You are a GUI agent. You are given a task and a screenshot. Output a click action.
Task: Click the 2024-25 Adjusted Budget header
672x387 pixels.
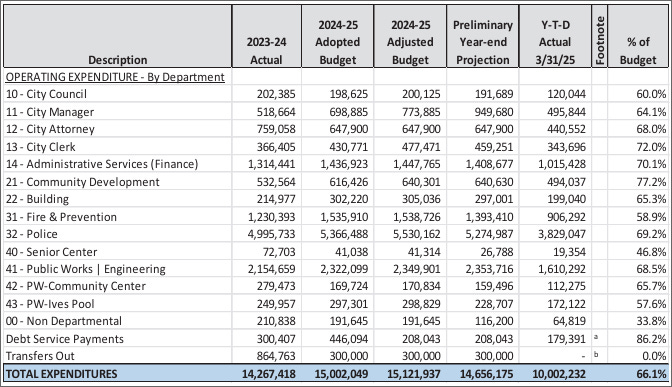pyautogui.click(x=410, y=42)
